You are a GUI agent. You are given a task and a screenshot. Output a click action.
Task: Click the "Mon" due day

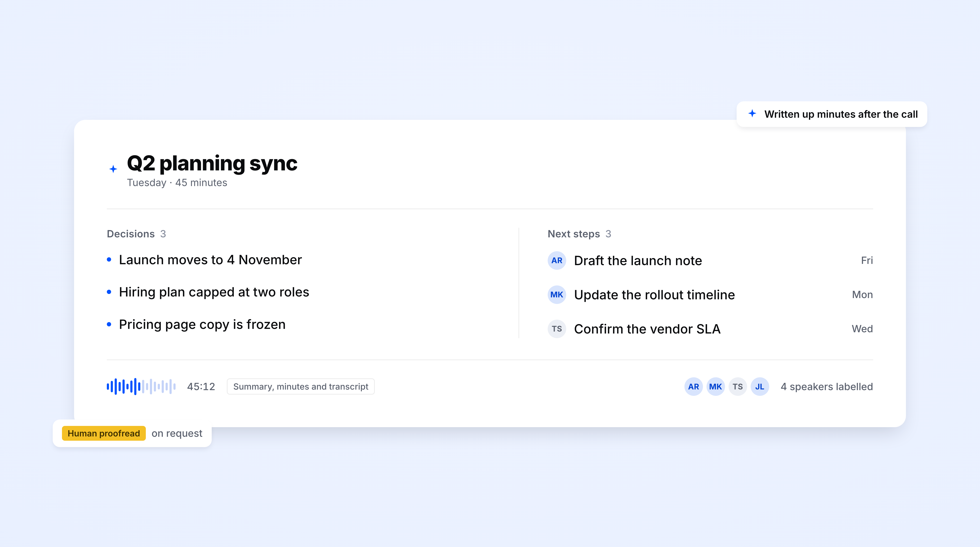point(862,295)
